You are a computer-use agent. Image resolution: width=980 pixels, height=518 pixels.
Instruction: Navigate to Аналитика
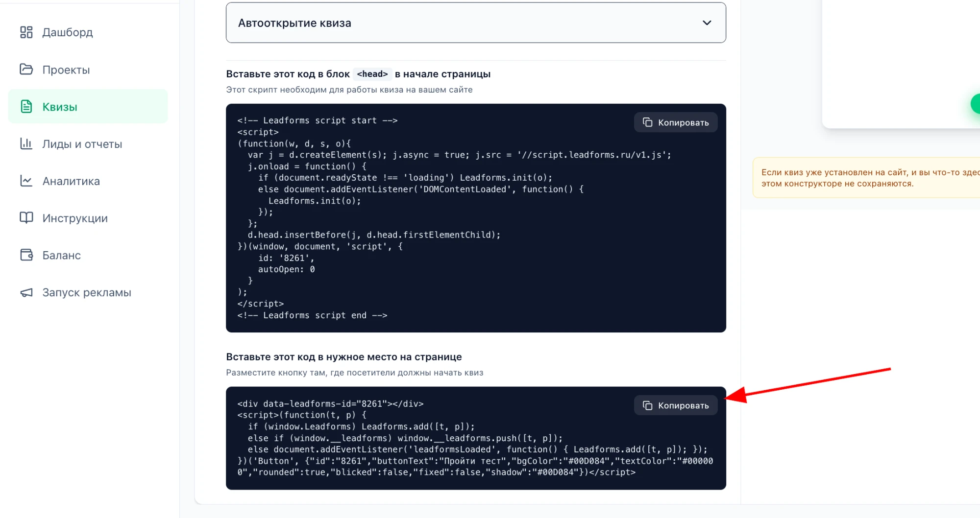[88, 181]
